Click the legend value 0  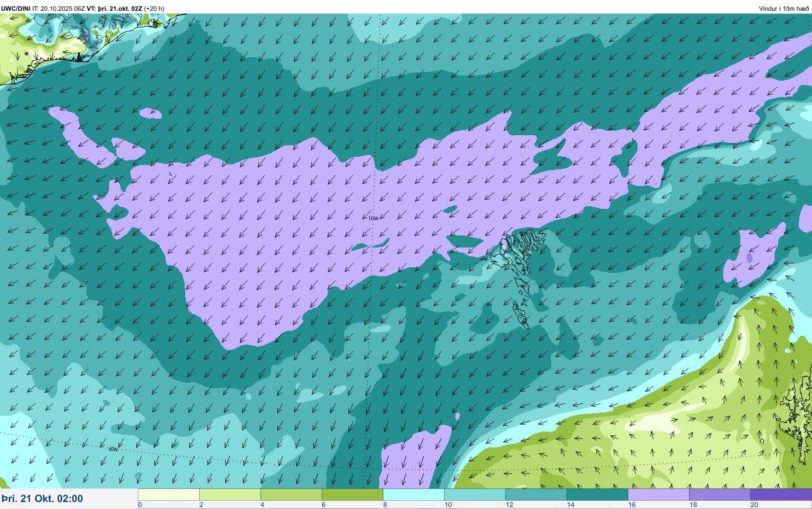click(140, 505)
